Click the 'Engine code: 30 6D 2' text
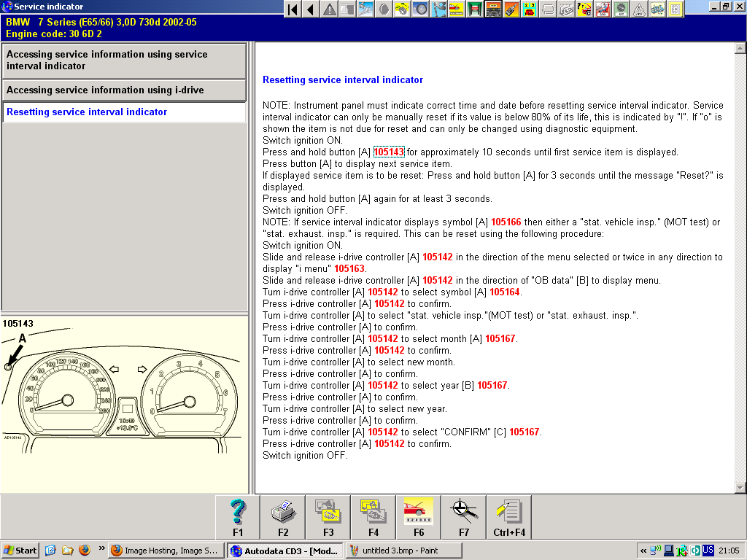 (x=54, y=34)
